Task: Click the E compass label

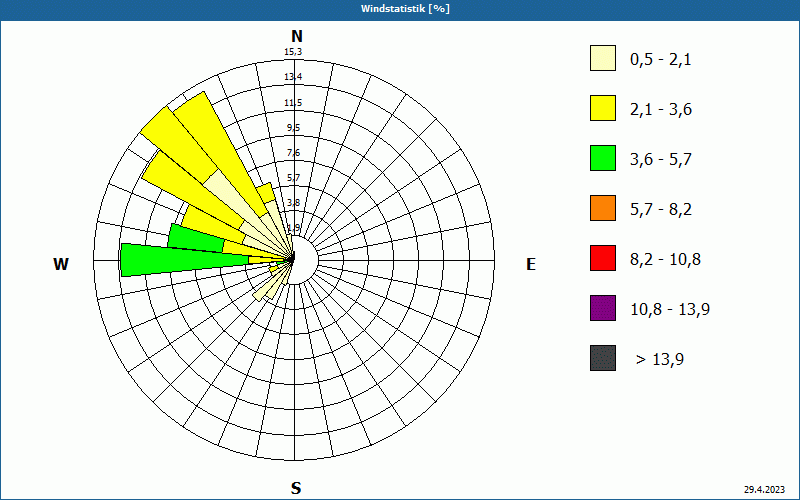Action: 531,264
